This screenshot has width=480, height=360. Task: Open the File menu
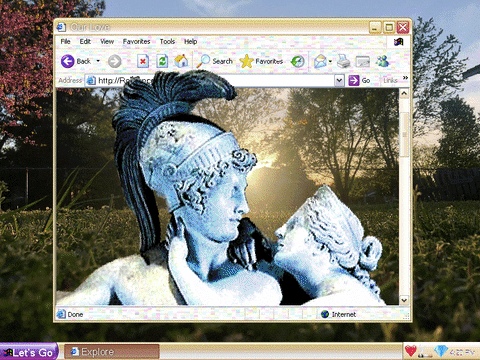pos(65,42)
